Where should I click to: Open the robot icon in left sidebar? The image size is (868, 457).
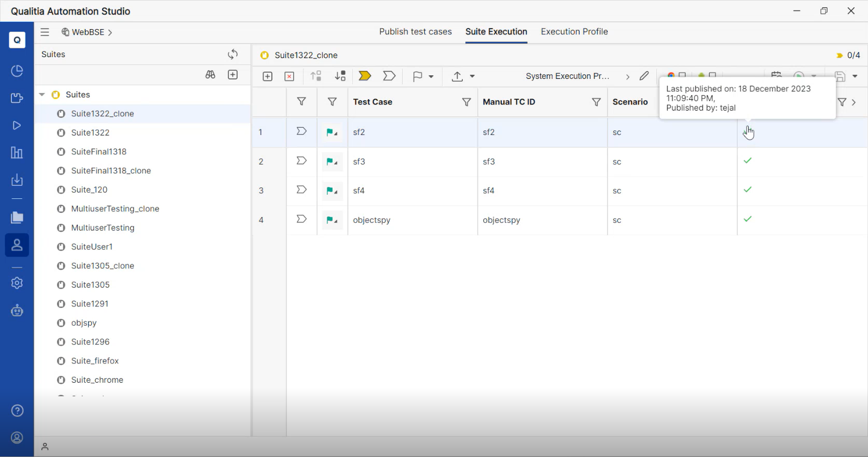coord(17,311)
